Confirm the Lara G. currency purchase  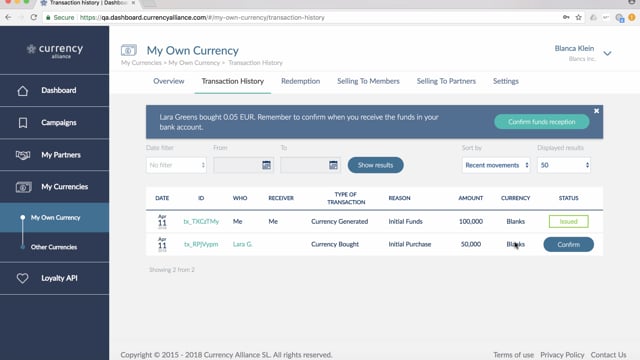pos(569,244)
